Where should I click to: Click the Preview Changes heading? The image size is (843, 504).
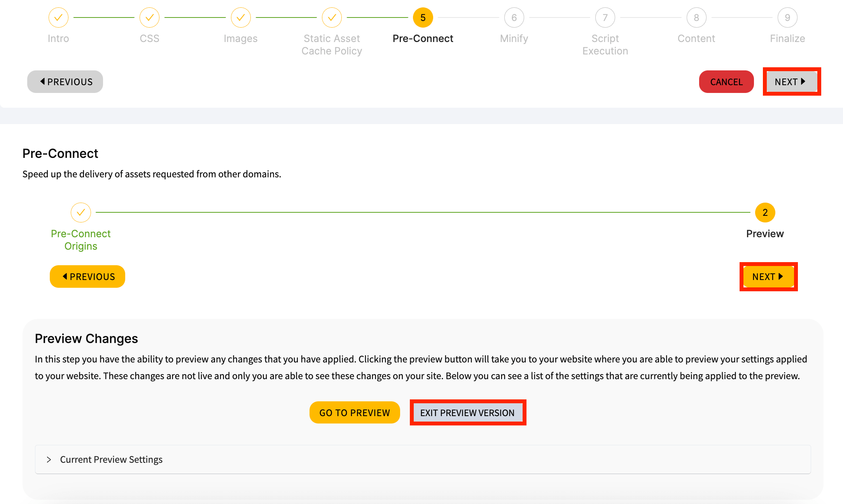point(86,339)
